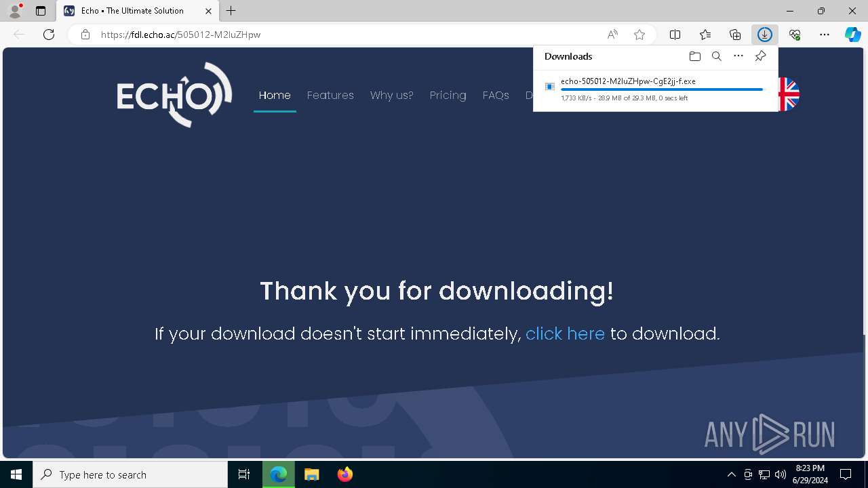Open tab actions menu icon
This screenshot has width=868, height=488.
pyautogui.click(x=41, y=11)
